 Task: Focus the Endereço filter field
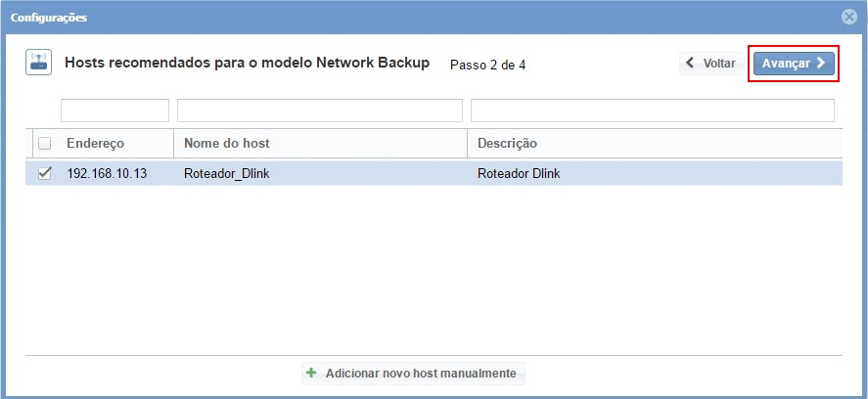pos(114,111)
